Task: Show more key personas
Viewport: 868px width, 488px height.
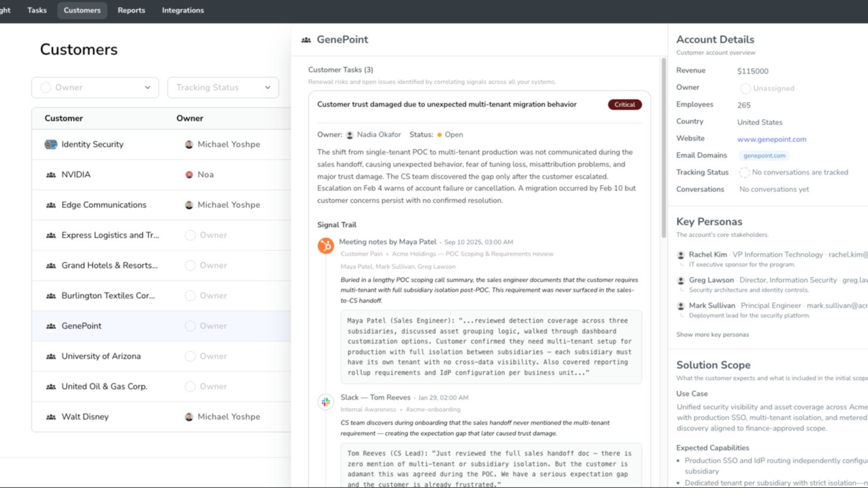Action: pyautogui.click(x=712, y=335)
